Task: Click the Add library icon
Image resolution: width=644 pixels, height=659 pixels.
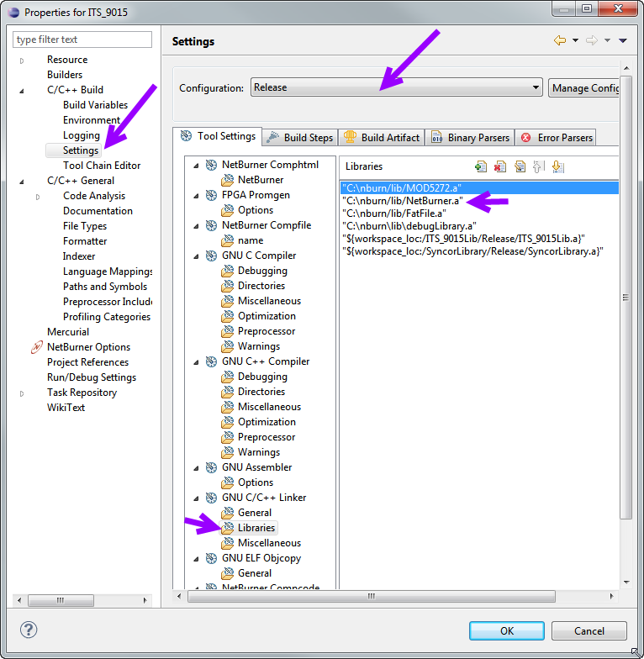Action: click(481, 166)
